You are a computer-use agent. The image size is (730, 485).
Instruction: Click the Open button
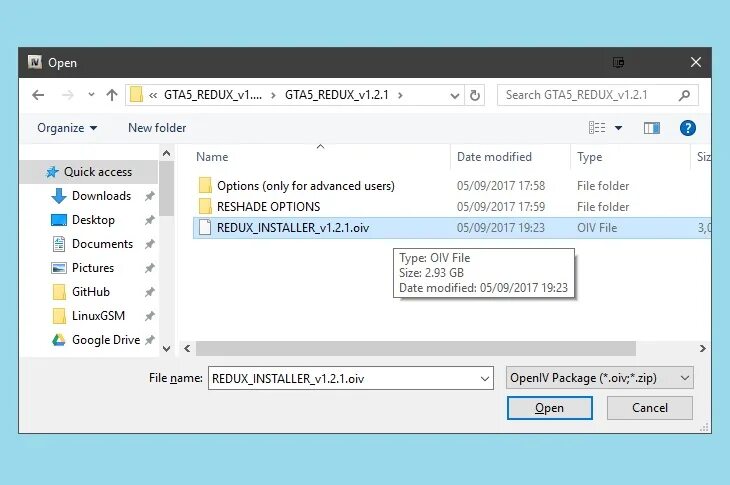(549, 408)
